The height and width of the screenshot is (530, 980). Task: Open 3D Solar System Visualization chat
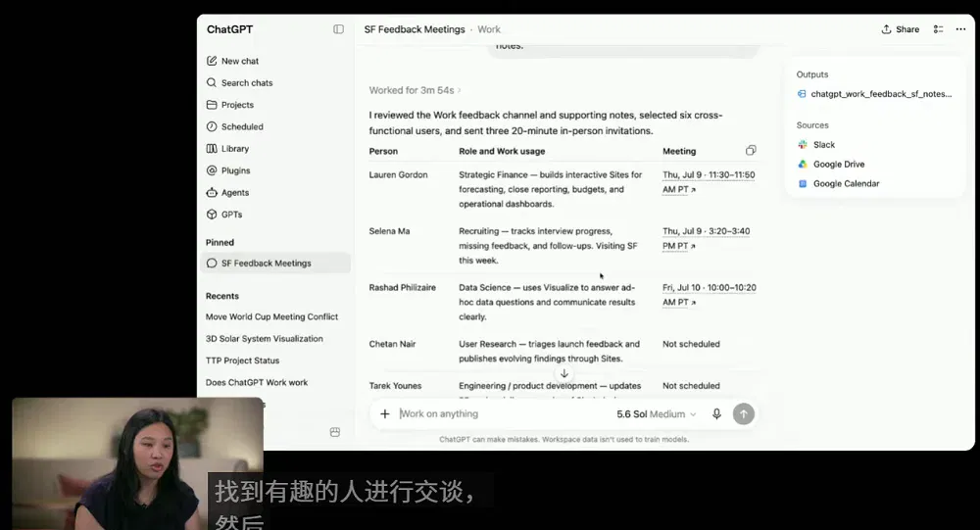coord(265,339)
